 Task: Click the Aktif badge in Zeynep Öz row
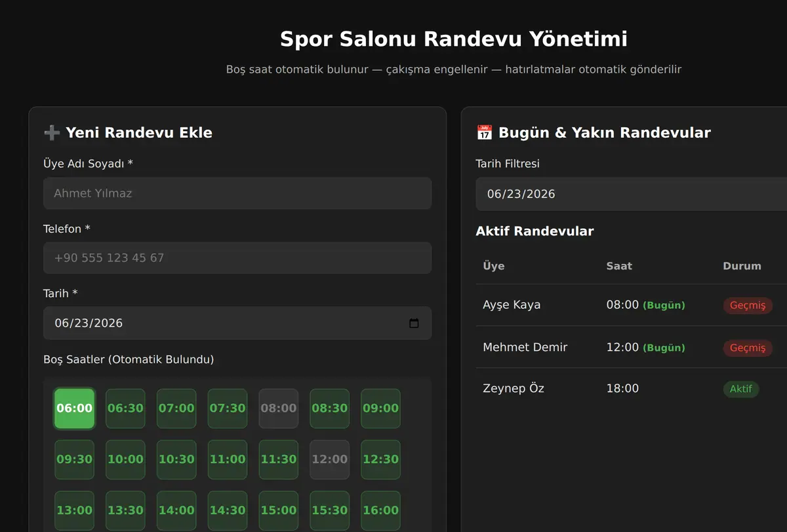pos(741,389)
